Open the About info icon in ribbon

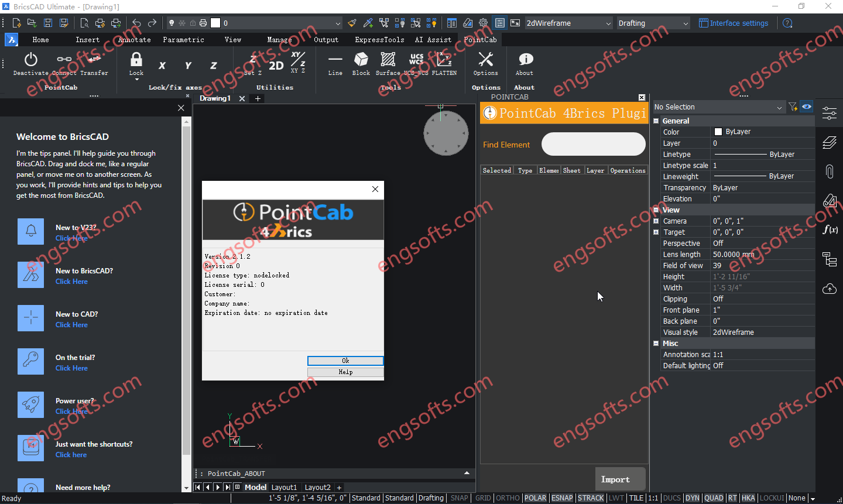point(526,59)
